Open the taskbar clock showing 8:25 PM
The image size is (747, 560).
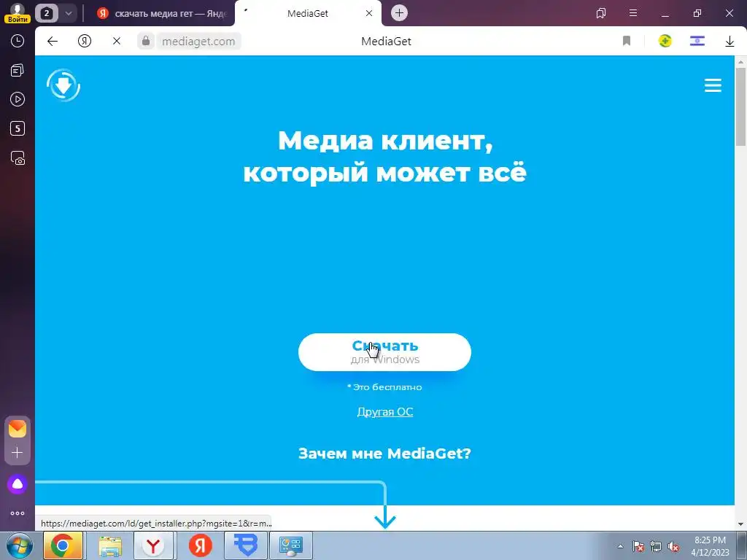tap(710, 545)
